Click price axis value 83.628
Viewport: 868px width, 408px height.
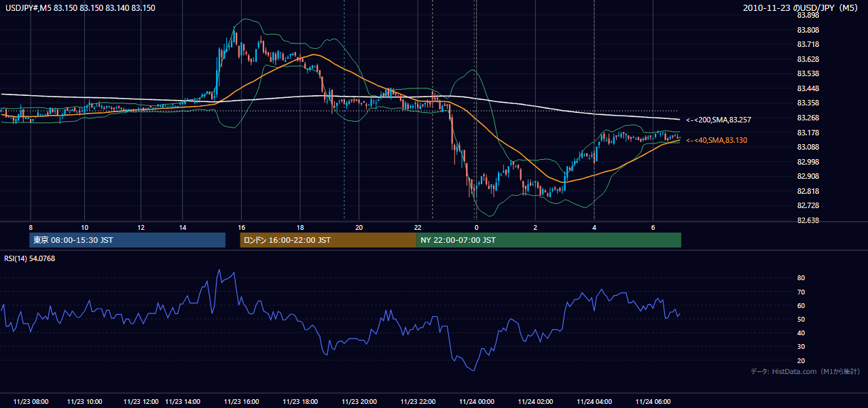(x=808, y=59)
